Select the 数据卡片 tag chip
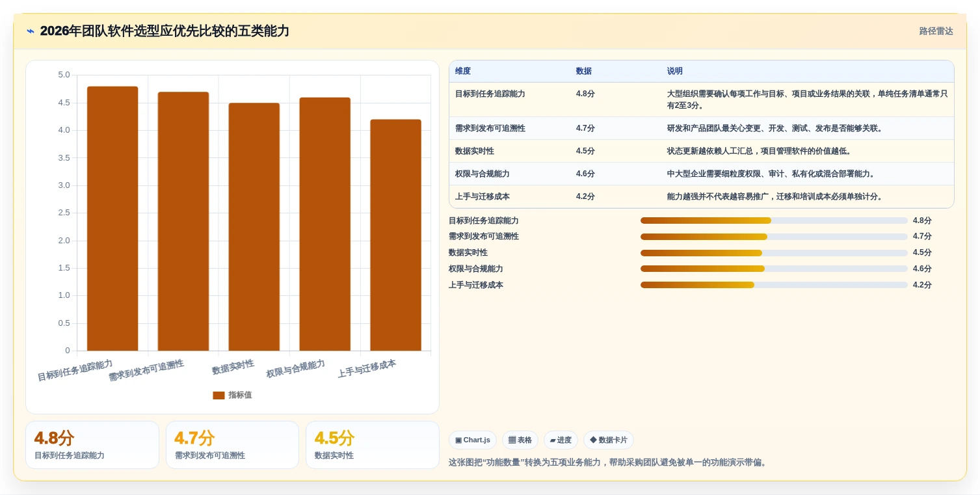 pos(609,440)
